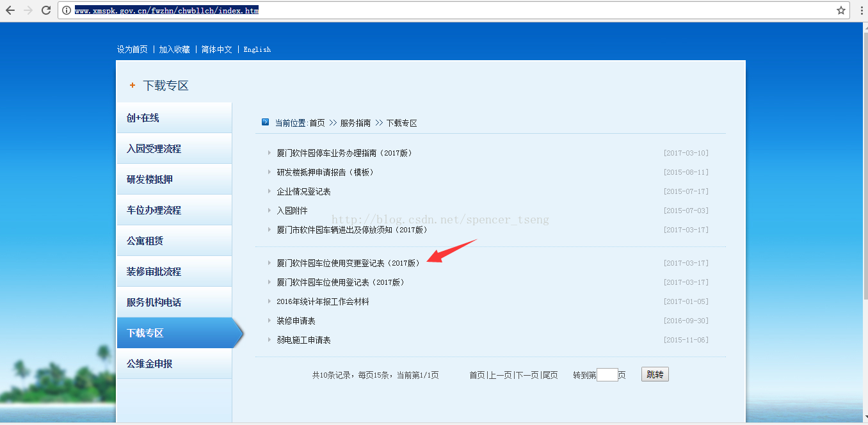This screenshot has height=425, width=868.
Task: Click the date [2015-07-03]
Action: tap(686, 211)
